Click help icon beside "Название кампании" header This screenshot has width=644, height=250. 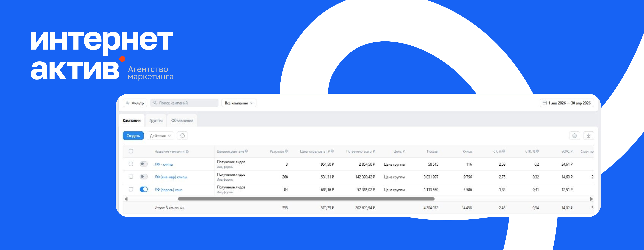187,152
